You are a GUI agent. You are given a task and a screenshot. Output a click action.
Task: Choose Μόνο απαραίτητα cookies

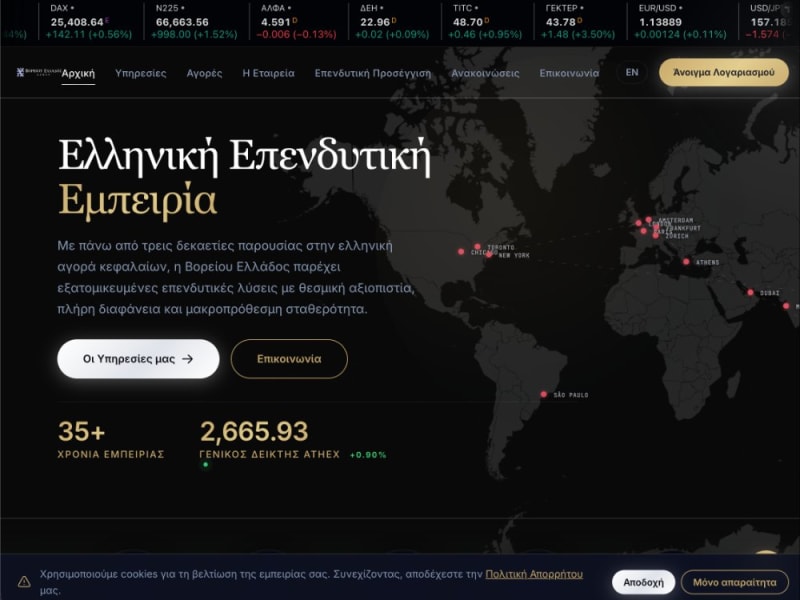[x=735, y=582]
